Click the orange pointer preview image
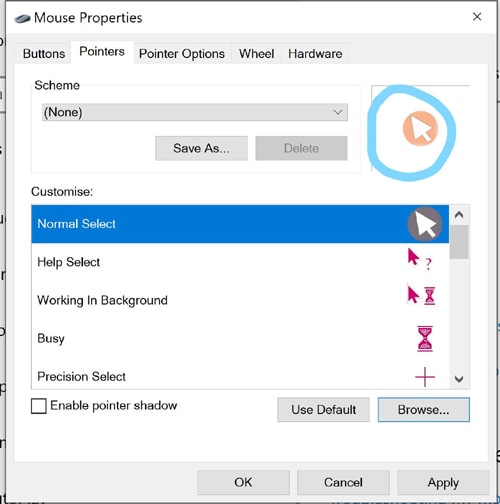Viewport: 500px width, 504px height. [x=420, y=129]
